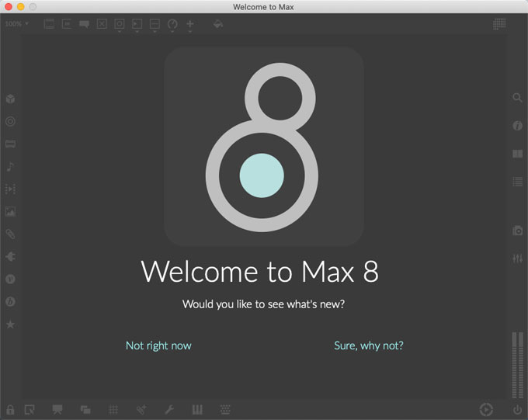The height and width of the screenshot is (420, 528).
Task: Open the Plug-ins icon in left sidebar
Action: point(11,256)
